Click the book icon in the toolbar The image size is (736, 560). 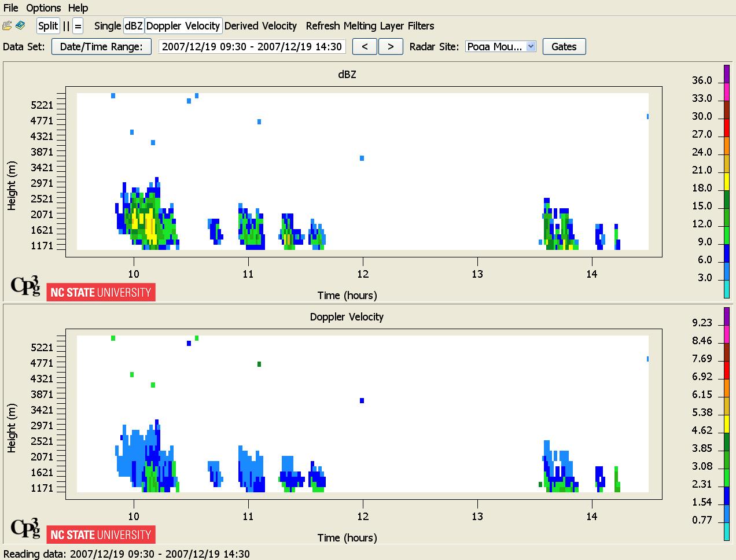(x=20, y=25)
